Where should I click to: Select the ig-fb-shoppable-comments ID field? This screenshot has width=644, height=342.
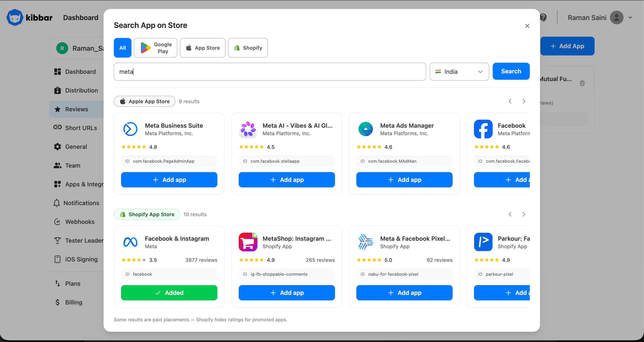[287, 274]
